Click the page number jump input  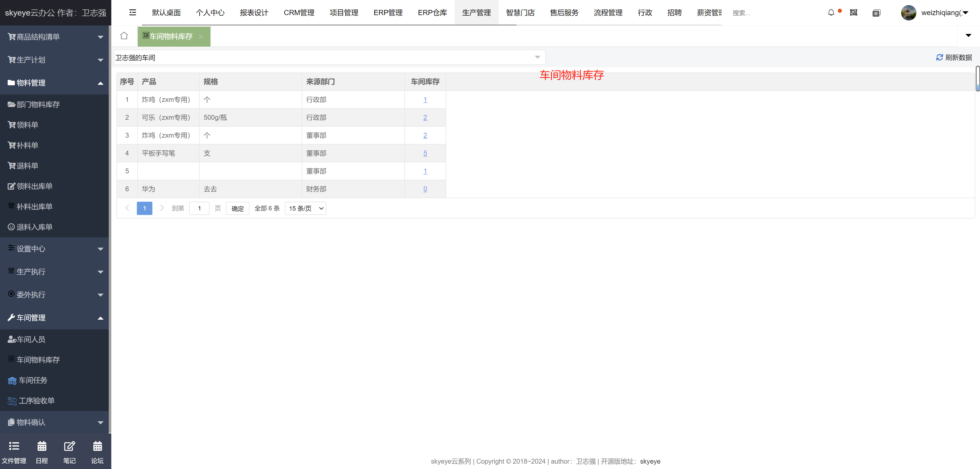pos(199,208)
